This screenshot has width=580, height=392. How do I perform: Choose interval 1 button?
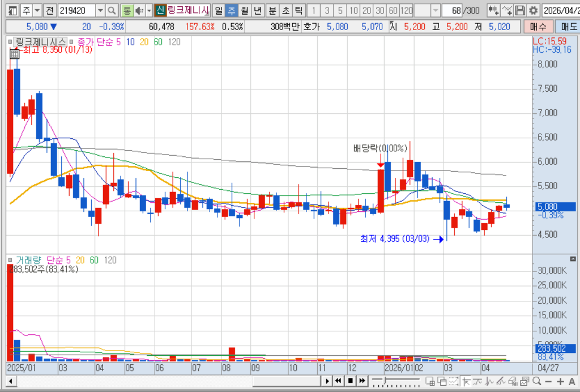click(314, 10)
